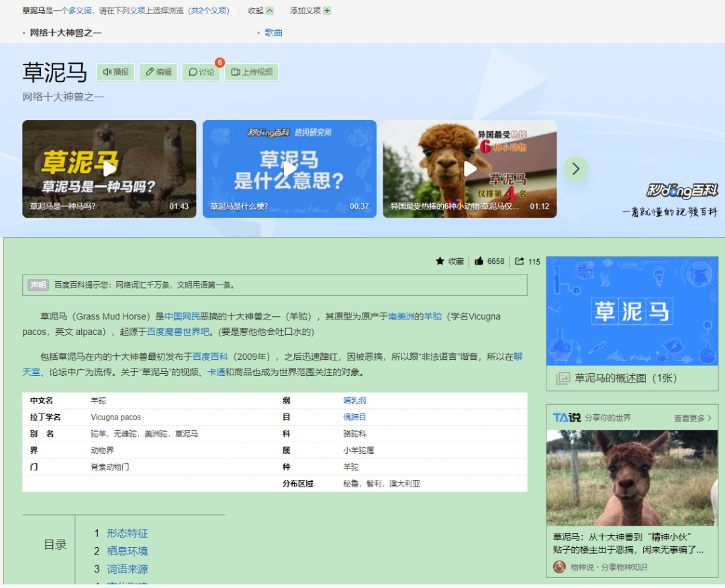Viewport: 725px width, 588px height.
Task: Open the 多义词 link
Action: pos(79,11)
